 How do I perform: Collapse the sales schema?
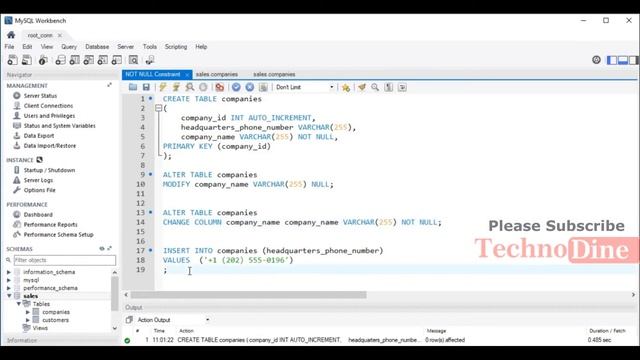click(x=9, y=296)
